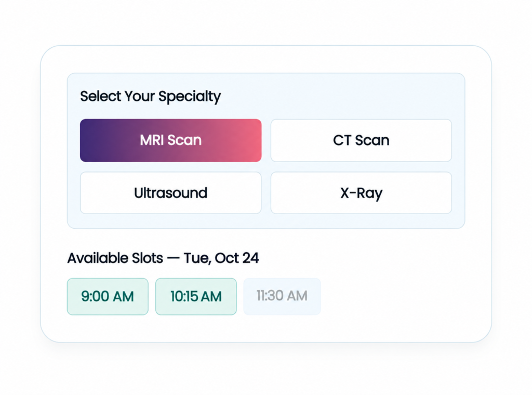Tap the second green time chip
This screenshot has width=532, height=395.
coord(196,297)
